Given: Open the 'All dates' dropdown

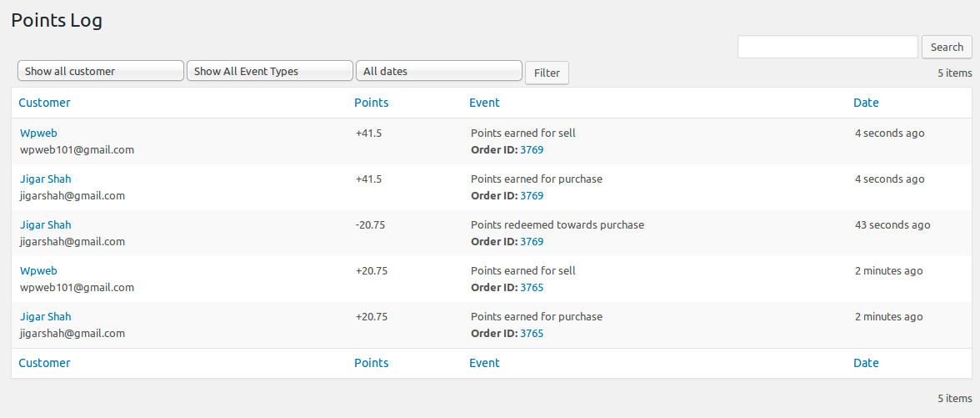Looking at the screenshot, I should [438, 72].
